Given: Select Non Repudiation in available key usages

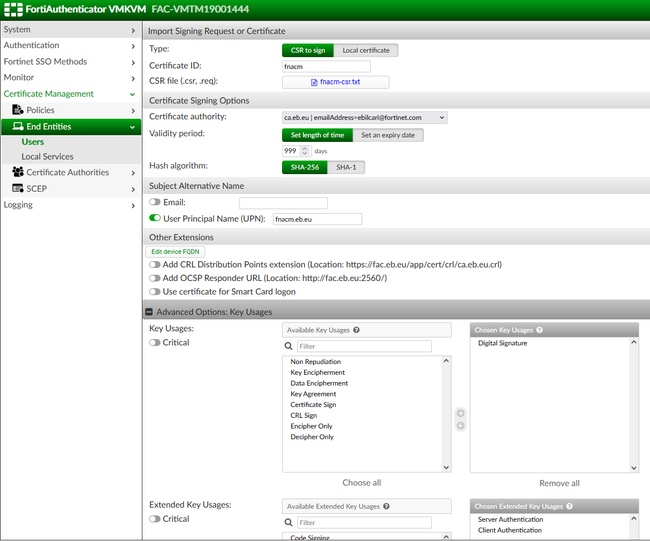Looking at the screenshot, I should pyautogui.click(x=315, y=361).
